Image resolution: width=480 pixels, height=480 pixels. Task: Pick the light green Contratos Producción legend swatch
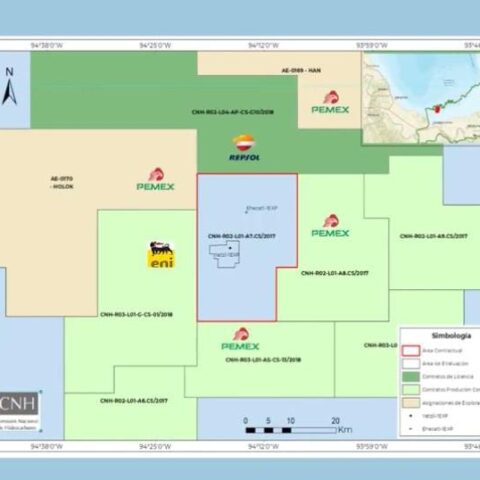click(x=411, y=390)
